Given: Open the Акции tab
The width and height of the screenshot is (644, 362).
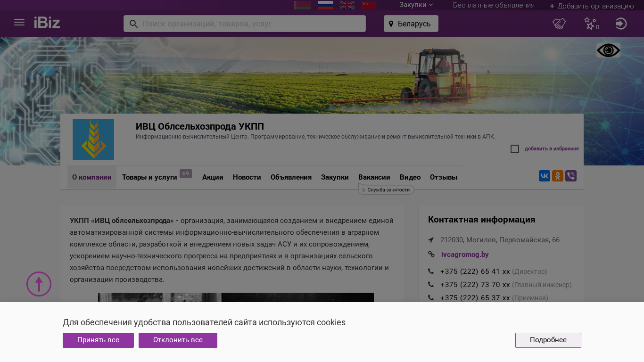Looking at the screenshot, I should 213,177.
